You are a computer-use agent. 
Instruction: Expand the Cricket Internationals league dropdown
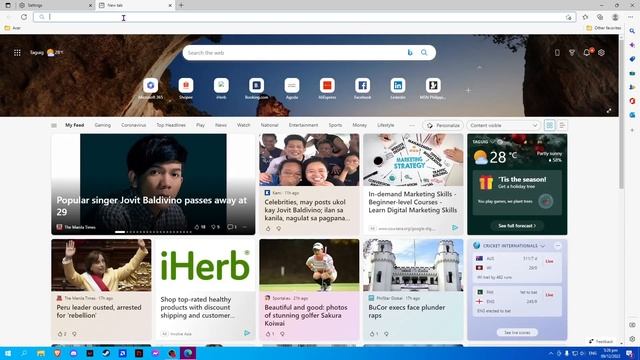pos(542,246)
